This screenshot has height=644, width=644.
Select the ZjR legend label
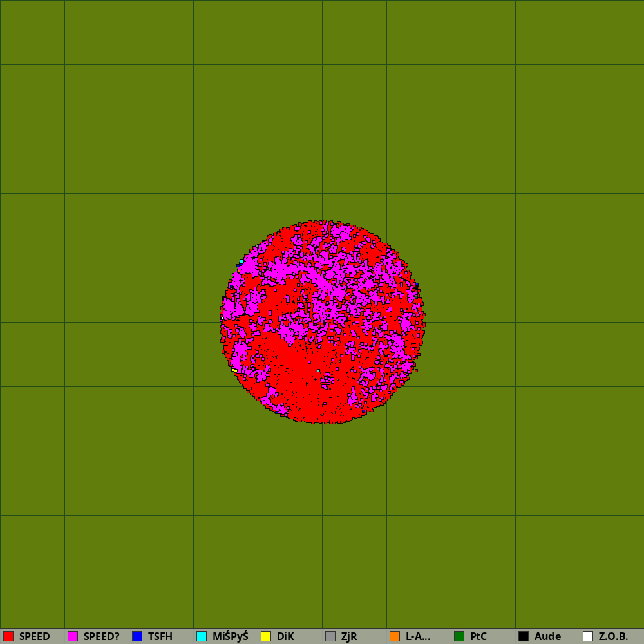coord(349,637)
